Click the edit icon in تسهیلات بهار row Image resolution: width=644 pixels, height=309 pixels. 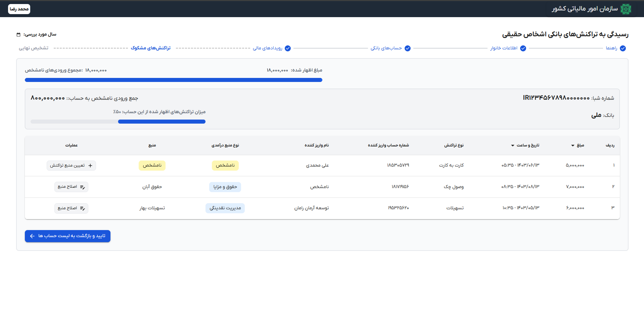pyautogui.click(x=82, y=209)
